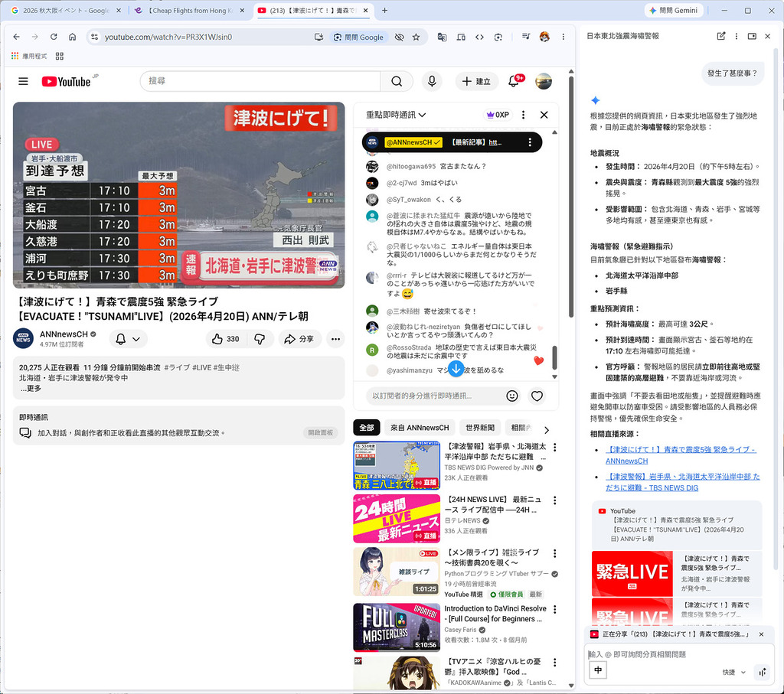The width and height of the screenshot is (784, 694).
Task: Start a voice search with the microphone icon
Action: coord(432,81)
